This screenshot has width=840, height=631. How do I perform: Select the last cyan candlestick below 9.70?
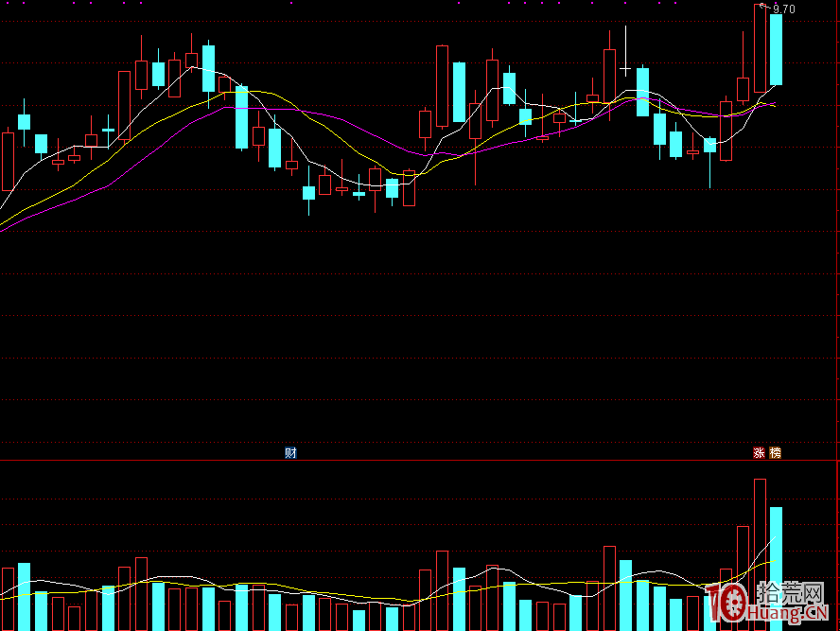click(x=776, y=49)
